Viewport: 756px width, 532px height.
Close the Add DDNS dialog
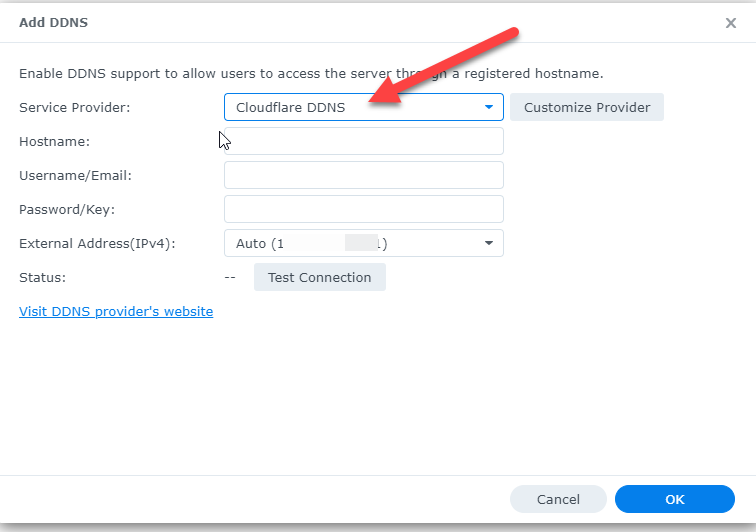730,23
